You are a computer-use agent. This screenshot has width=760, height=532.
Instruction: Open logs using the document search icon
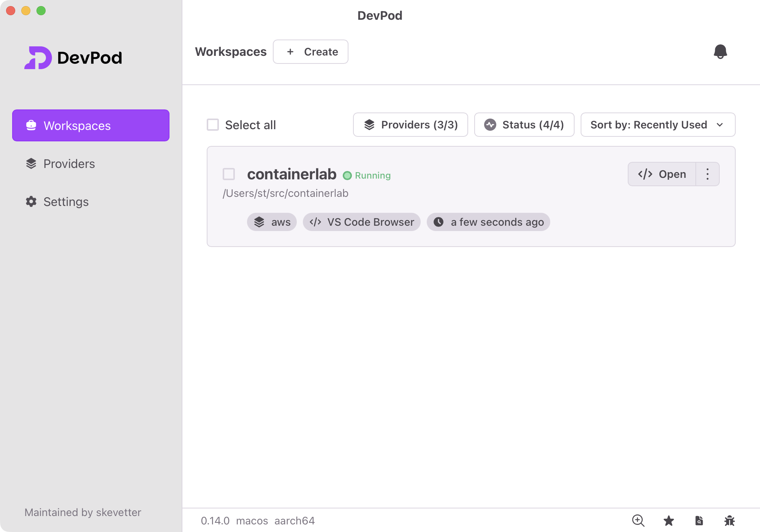click(x=699, y=521)
